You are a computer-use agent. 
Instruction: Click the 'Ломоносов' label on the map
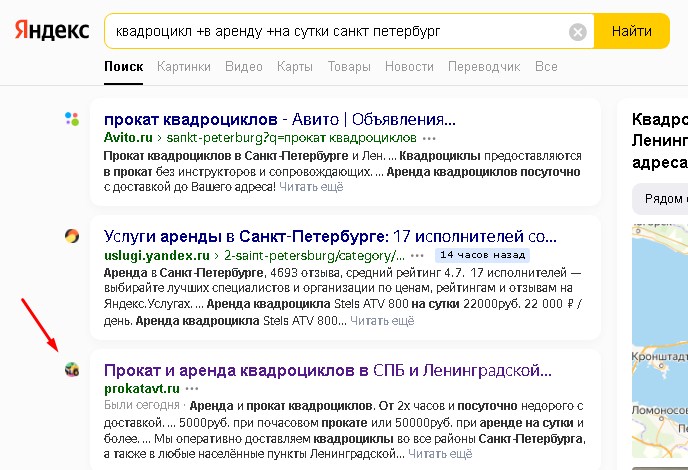click(x=660, y=410)
